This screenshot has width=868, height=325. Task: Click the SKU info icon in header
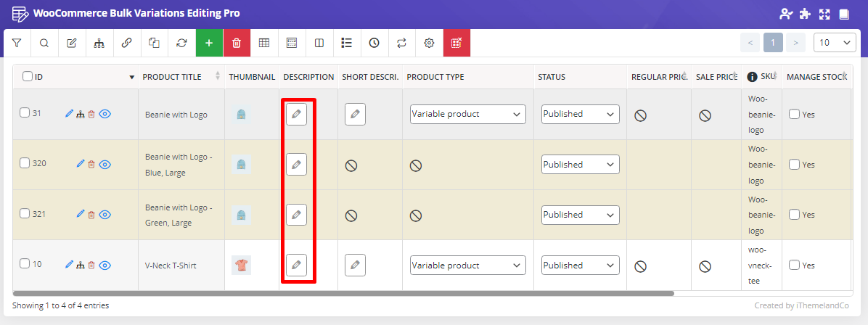click(x=753, y=77)
